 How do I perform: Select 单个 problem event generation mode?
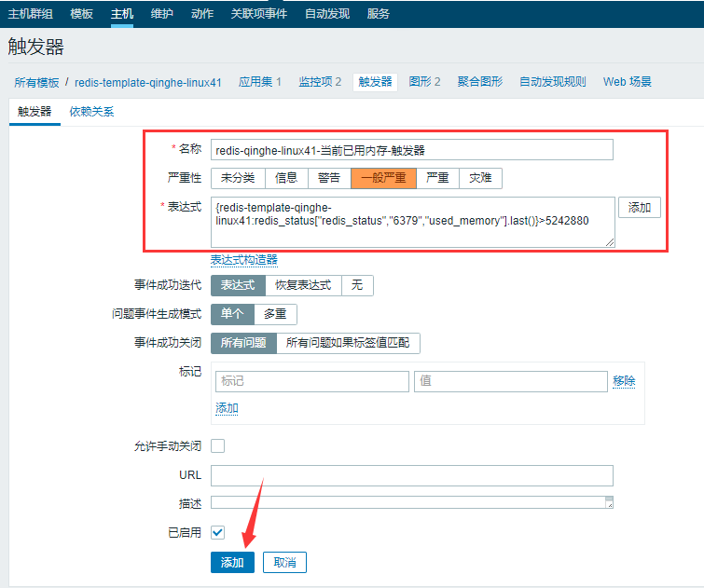tap(232, 314)
